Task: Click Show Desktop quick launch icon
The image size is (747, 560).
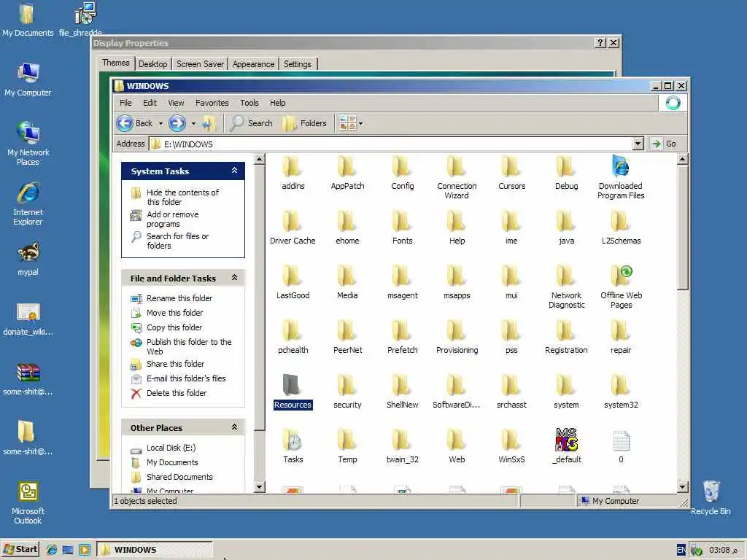Action: click(68, 550)
